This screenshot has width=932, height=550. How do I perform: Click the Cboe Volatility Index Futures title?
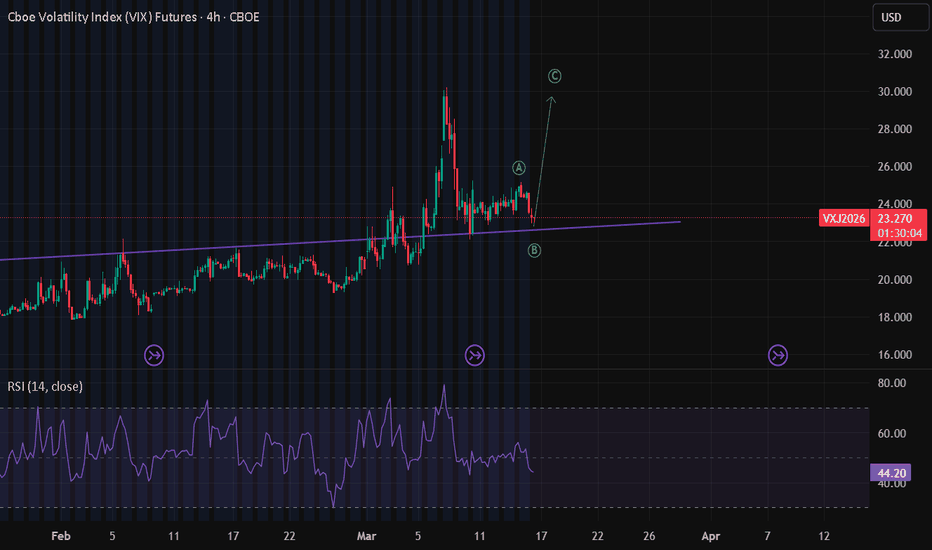[x=133, y=17]
